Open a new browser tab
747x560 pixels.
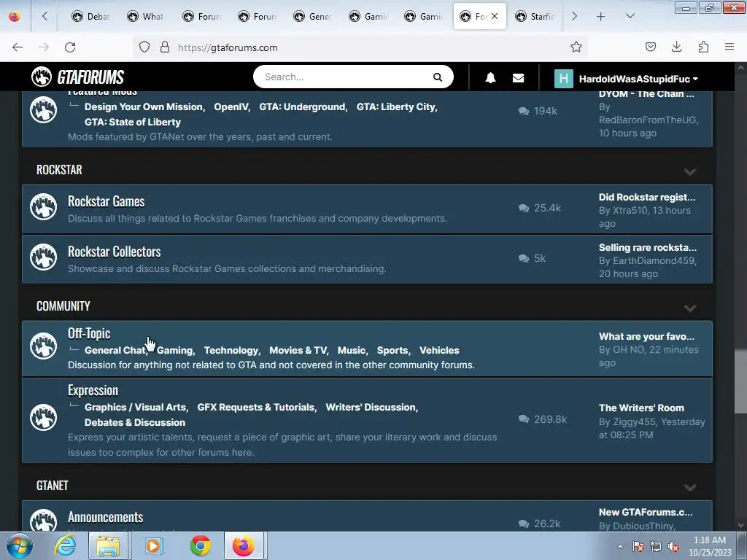coord(601,17)
